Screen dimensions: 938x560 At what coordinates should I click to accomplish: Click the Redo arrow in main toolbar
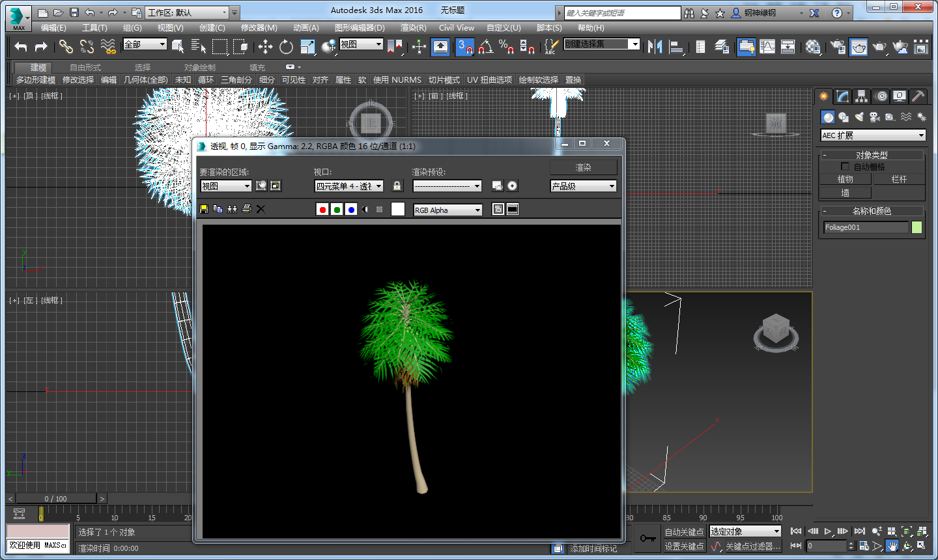click(41, 46)
